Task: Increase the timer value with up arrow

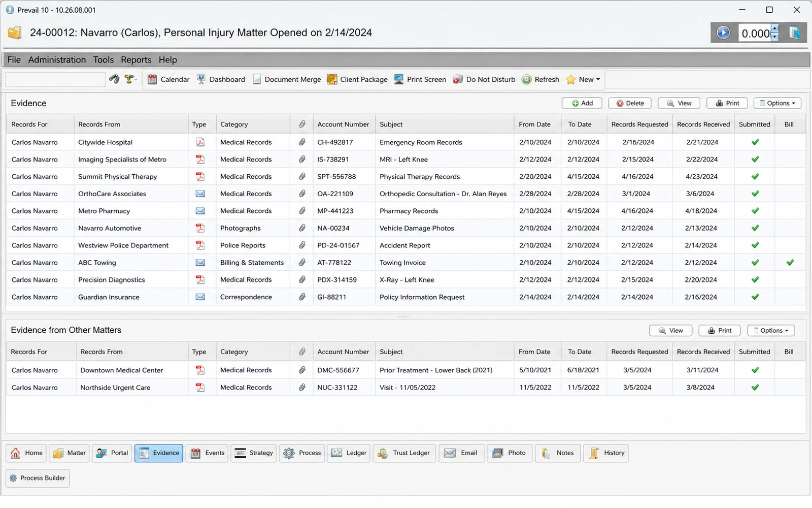Action: pos(775,29)
